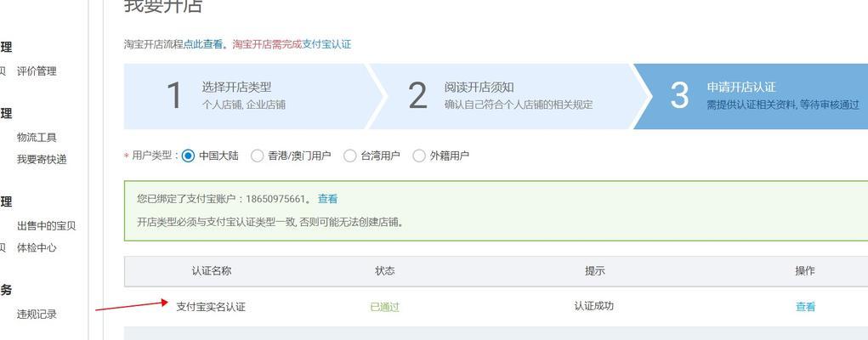The image size is (868, 340).
Task: Open 物流工具 from the left menu
Action: (x=37, y=138)
